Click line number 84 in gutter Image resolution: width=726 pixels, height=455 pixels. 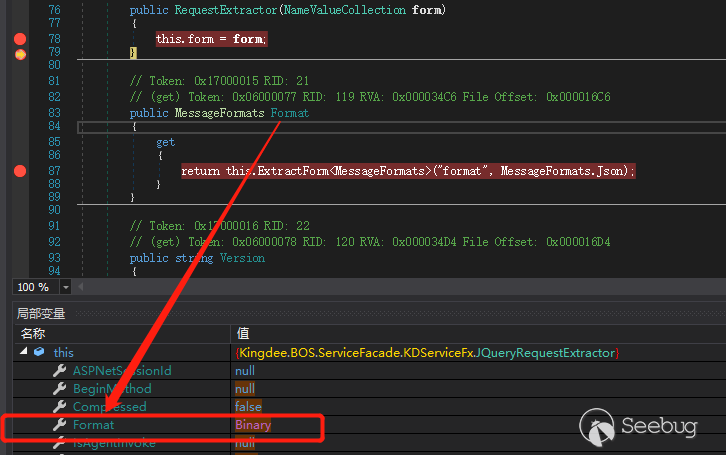click(x=54, y=126)
